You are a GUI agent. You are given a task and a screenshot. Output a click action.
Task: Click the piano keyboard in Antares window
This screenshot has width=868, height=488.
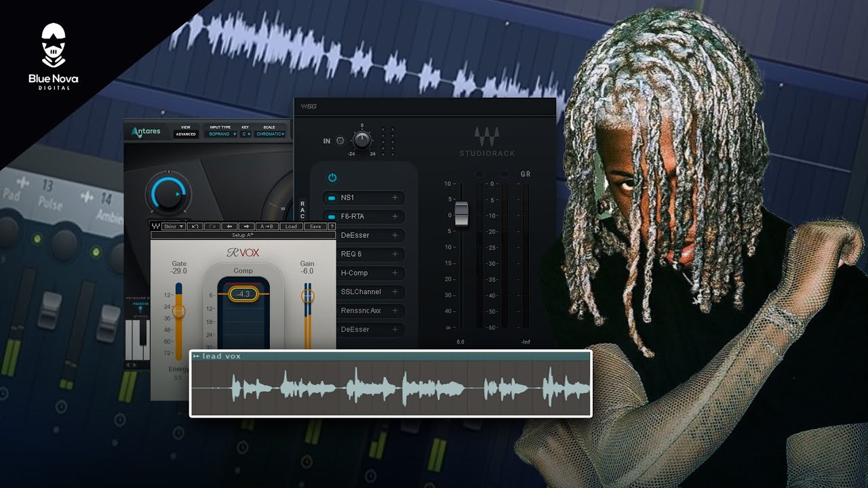[x=138, y=340]
